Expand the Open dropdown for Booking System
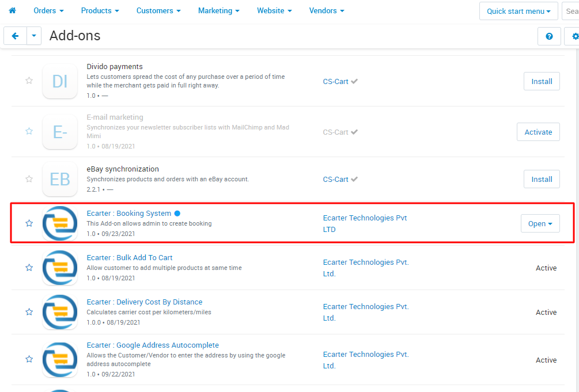Viewport: 579px width, 392px height. 540,223
